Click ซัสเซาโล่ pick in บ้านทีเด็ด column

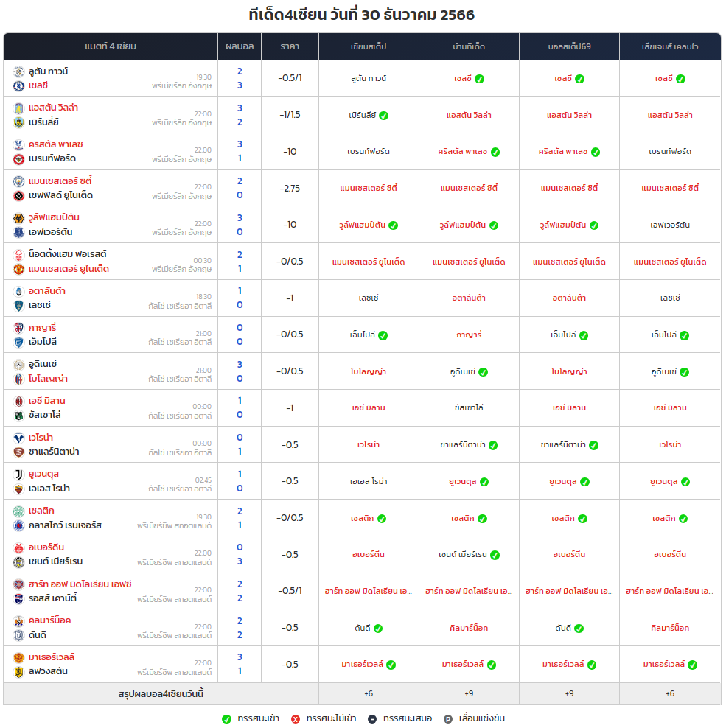click(470, 407)
